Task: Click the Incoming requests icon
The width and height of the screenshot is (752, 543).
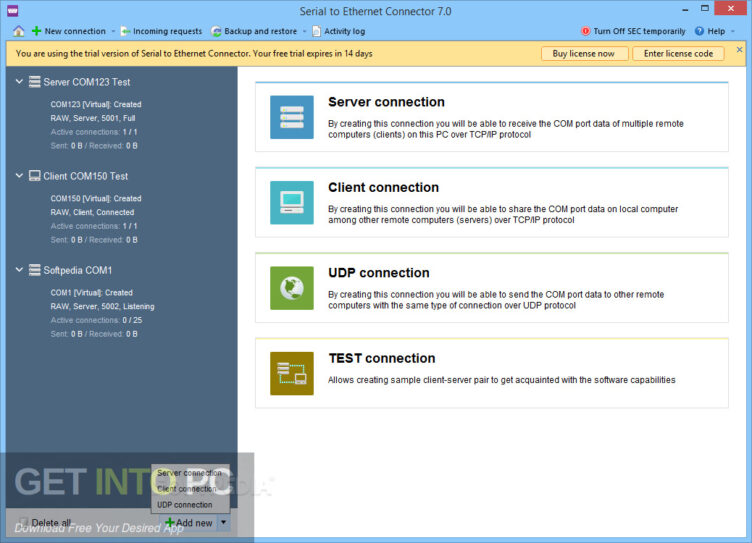Action: pos(125,31)
